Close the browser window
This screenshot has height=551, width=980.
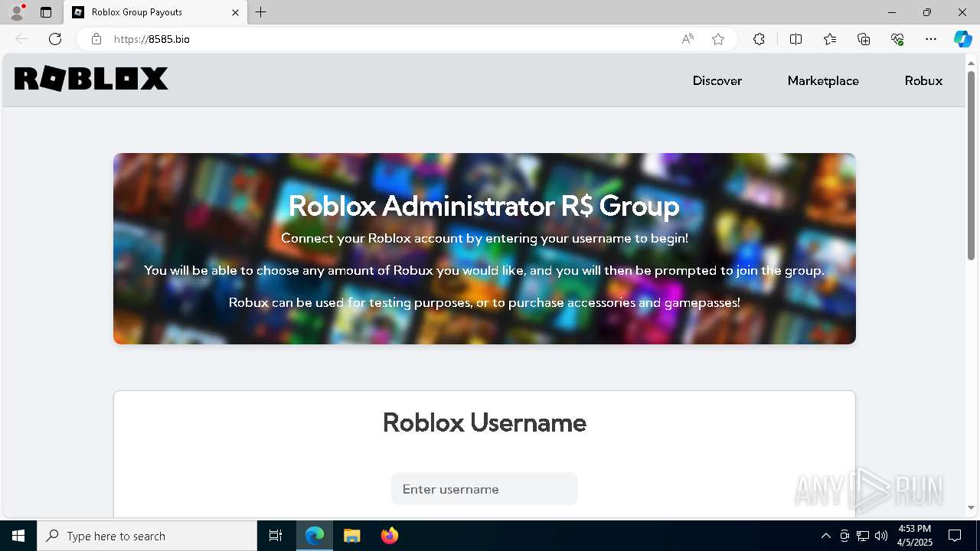point(962,12)
